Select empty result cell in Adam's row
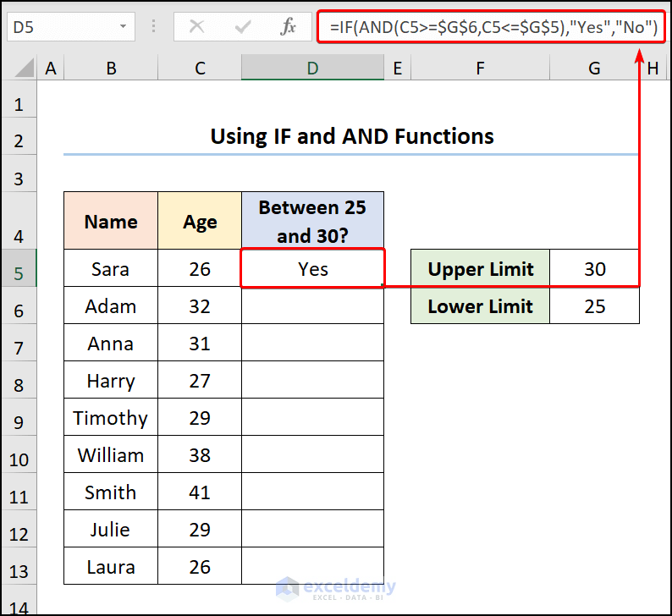The image size is (672, 616). (312, 305)
